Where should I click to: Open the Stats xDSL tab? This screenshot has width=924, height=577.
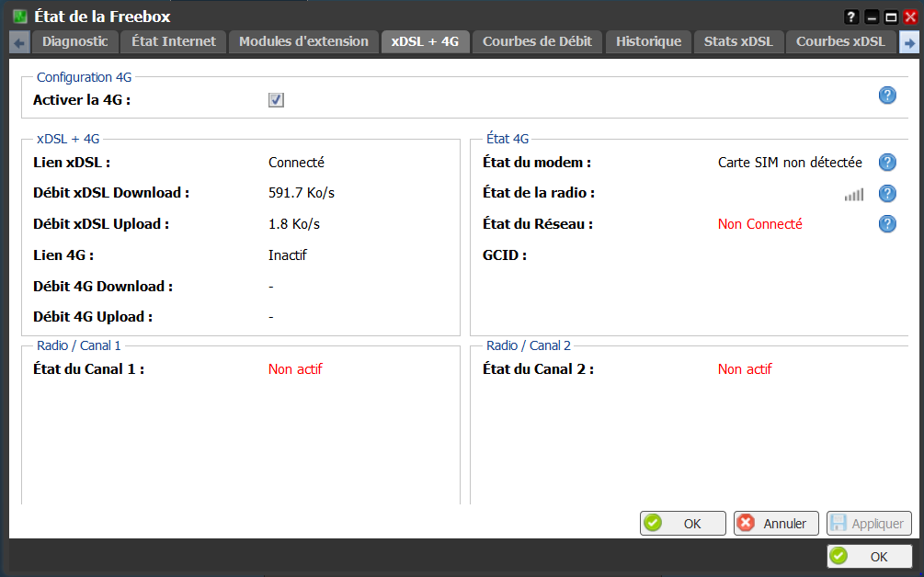738,41
